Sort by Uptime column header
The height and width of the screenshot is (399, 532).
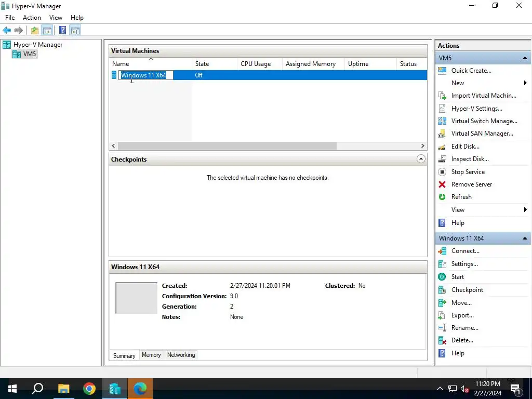tap(370, 64)
